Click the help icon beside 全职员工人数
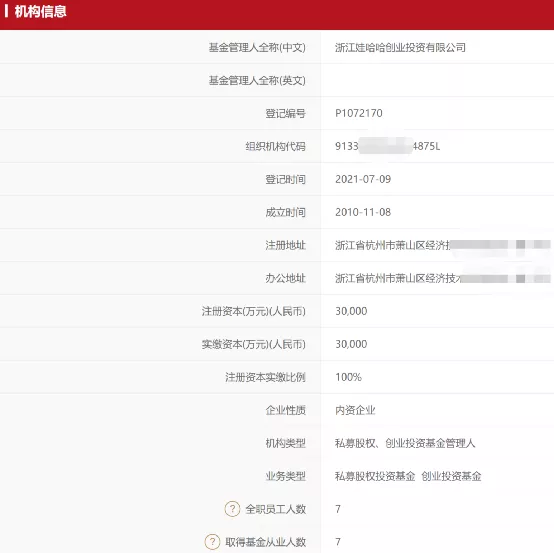The height and width of the screenshot is (553, 554). coord(232,509)
